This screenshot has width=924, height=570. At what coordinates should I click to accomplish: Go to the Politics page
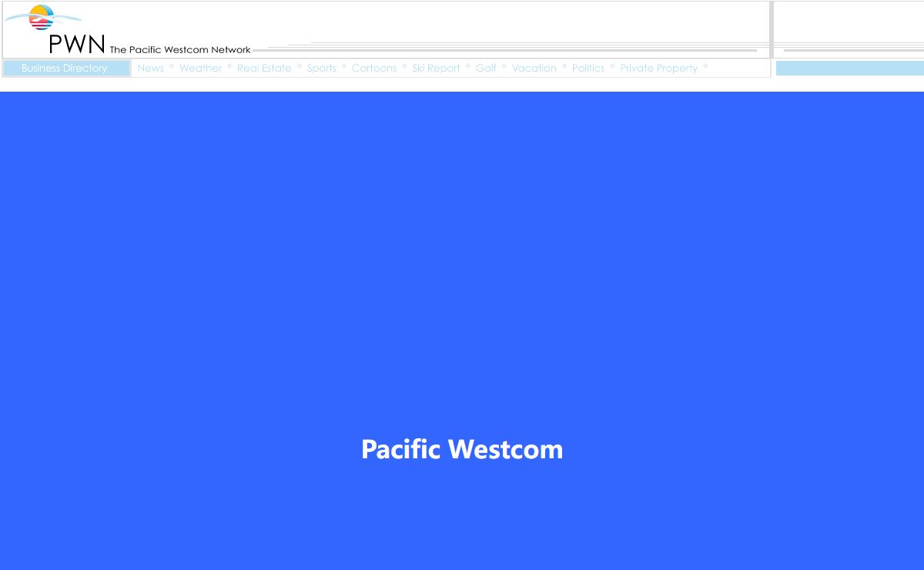click(x=588, y=69)
